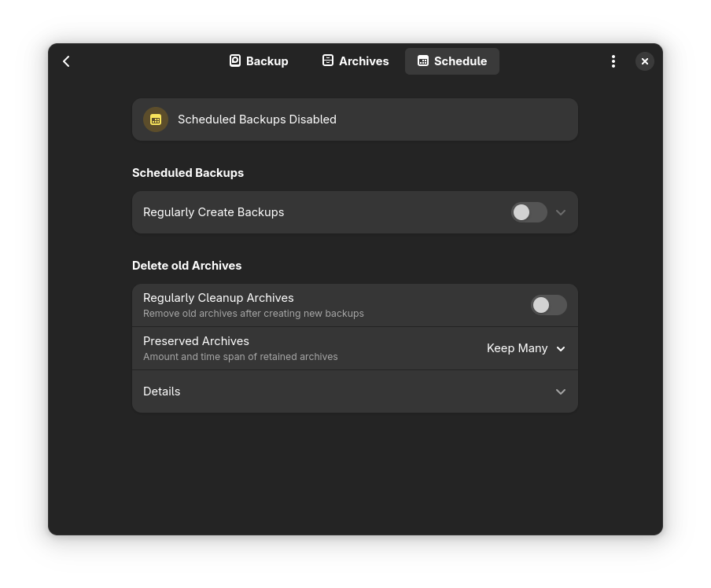Image resolution: width=711 pixels, height=588 pixels.
Task: Expand the Regularly Create Backups row chevron
Action: 561,212
